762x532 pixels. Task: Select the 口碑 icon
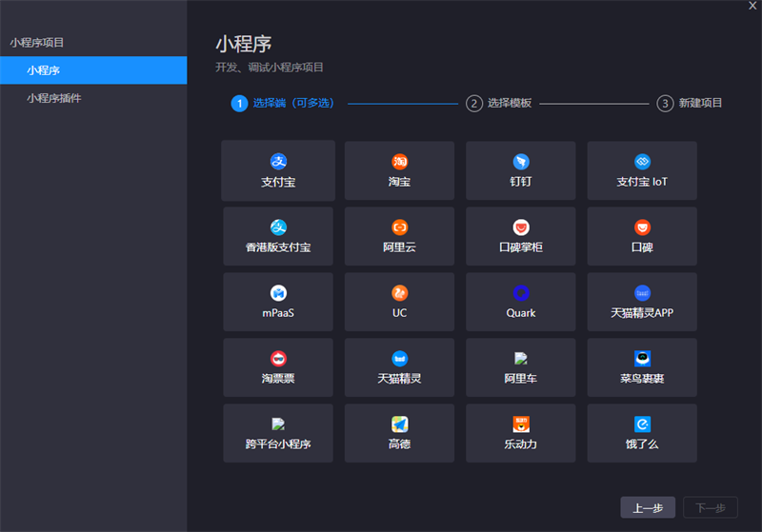[x=642, y=227]
